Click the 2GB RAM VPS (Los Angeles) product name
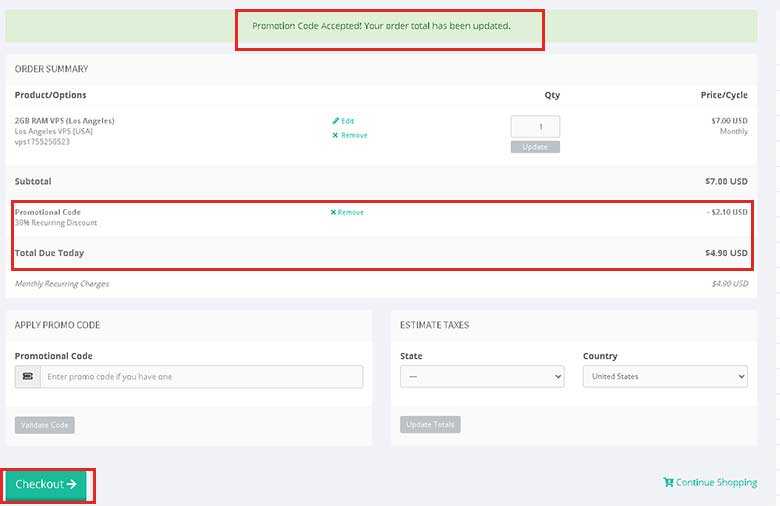Viewport: 780px width, 506px height. tap(65, 121)
